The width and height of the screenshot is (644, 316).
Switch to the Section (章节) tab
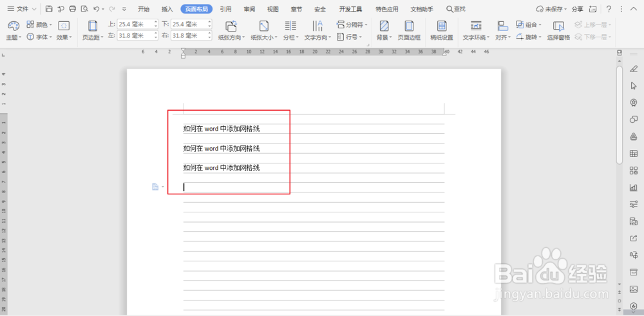pyautogui.click(x=296, y=9)
